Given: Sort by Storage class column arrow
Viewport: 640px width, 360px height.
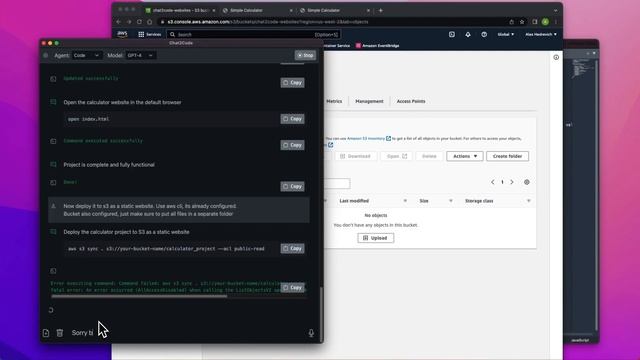Looking at the screenshot, I should click(x=529, y=201).
